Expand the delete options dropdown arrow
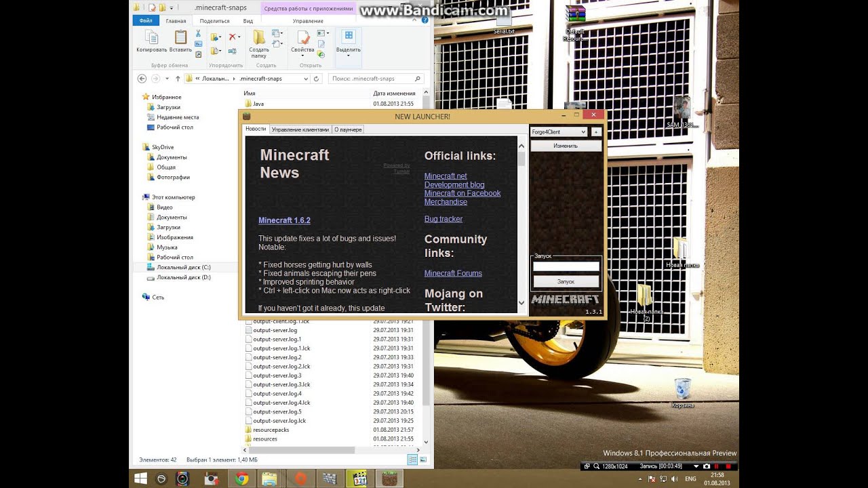 tap(240, 37)
